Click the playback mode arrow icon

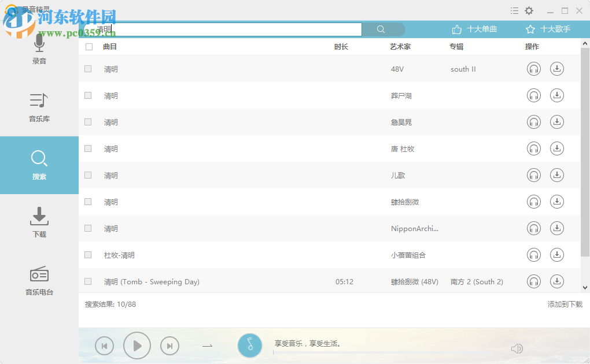pyautogui.click(x=207, y=346)
